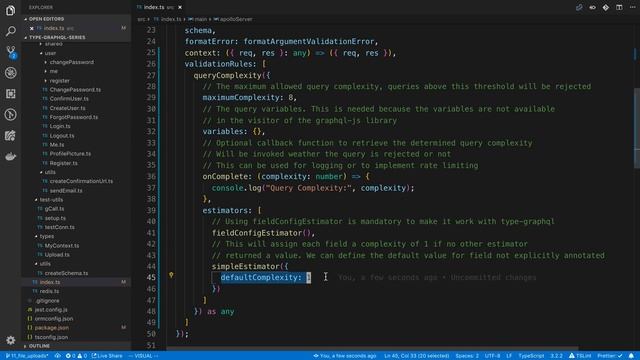The height and width of the screenshot is (360, 640).
Task: Start Live Share from status bar
Action: (x=107, y=356)
